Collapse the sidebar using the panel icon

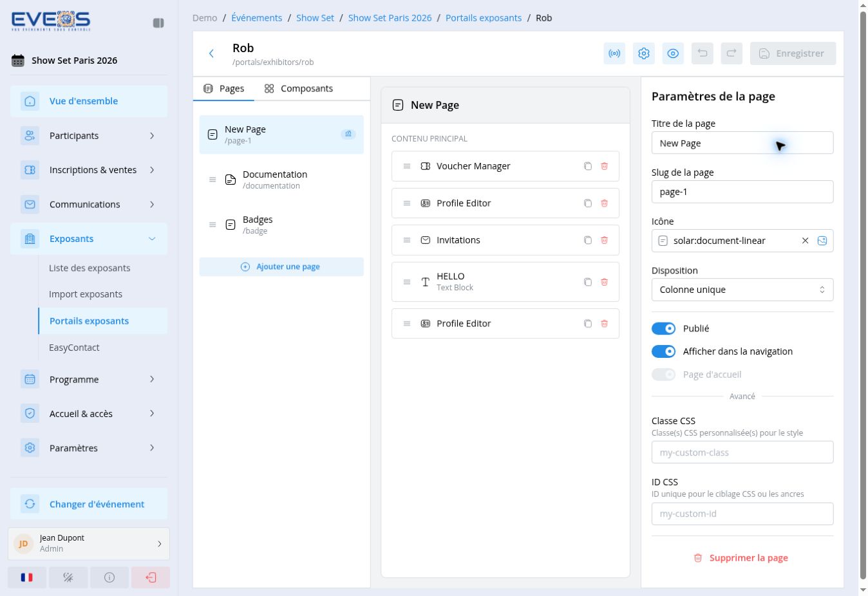(x=158, y=23)
